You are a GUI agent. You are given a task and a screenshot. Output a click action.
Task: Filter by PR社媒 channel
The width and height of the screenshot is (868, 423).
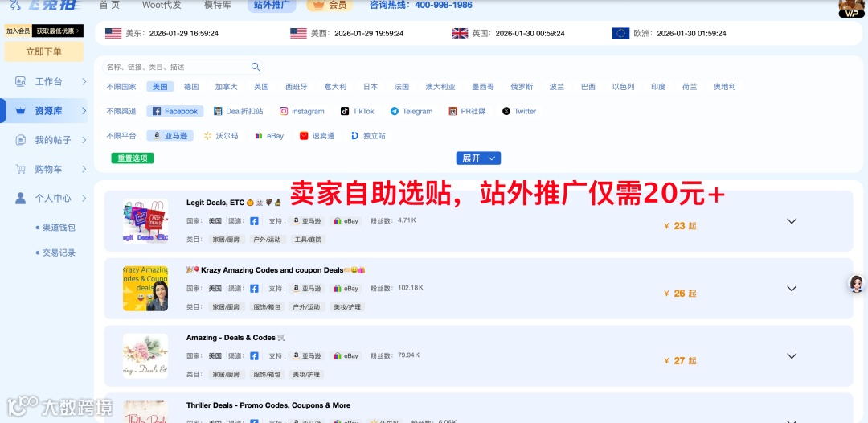pos(467,111)
